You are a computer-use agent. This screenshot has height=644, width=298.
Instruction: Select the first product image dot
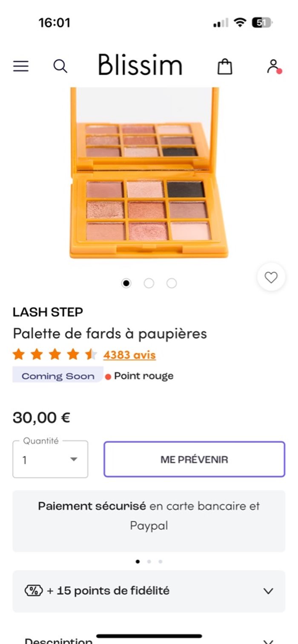click(126, 283)
